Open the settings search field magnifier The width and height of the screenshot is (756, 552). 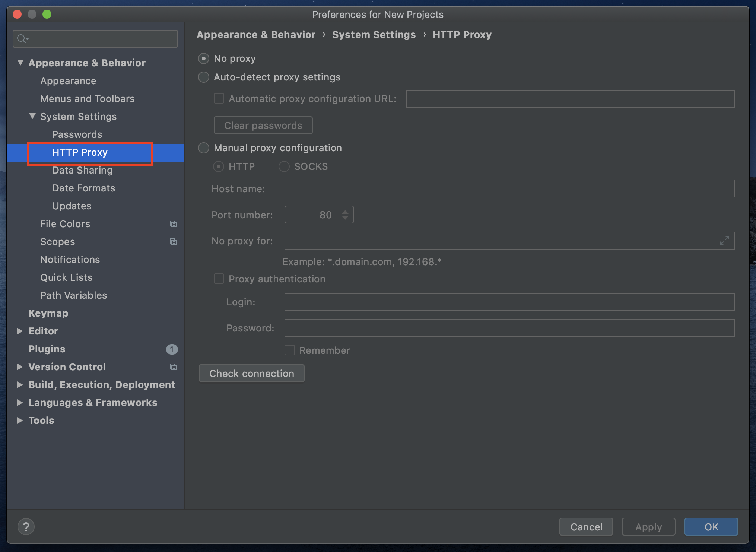pyautogui.click(x=22, y=38)
